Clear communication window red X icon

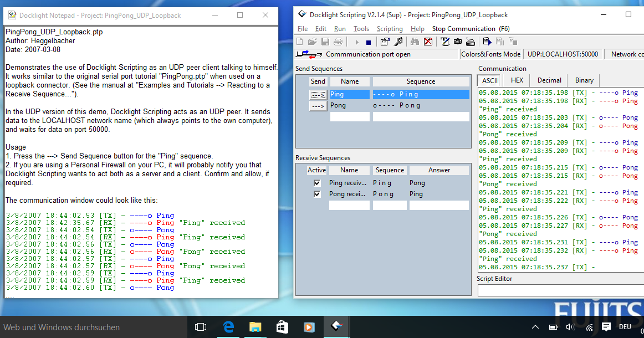(x=428, y=42)
